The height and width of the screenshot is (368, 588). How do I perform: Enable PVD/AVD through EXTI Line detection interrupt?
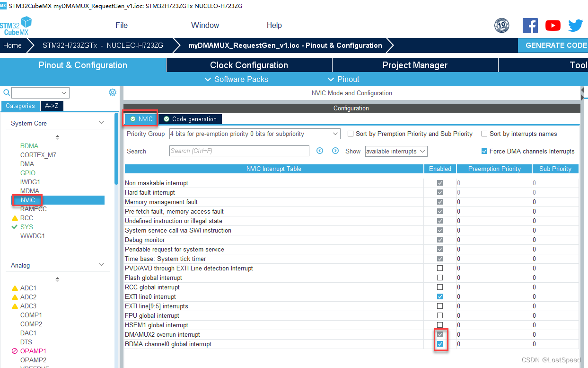(x=440, y=268)
